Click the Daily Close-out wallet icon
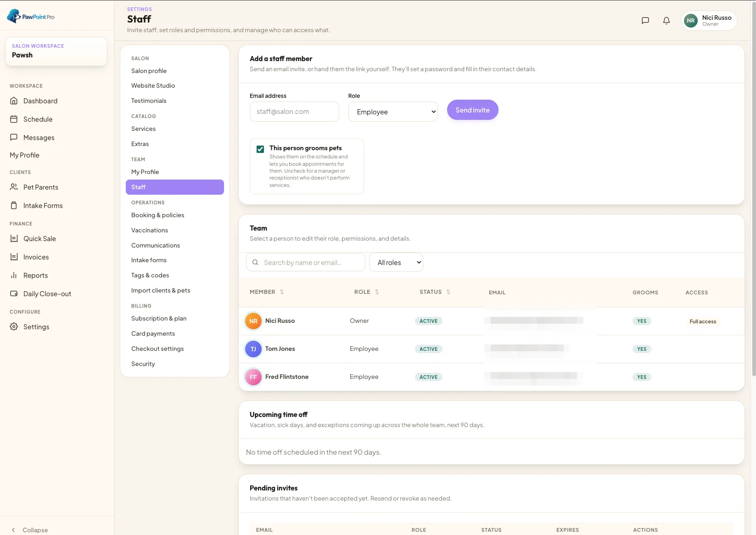Image resolution: width=756 pixels, height=535 pixels. click(x=14, y=293)
